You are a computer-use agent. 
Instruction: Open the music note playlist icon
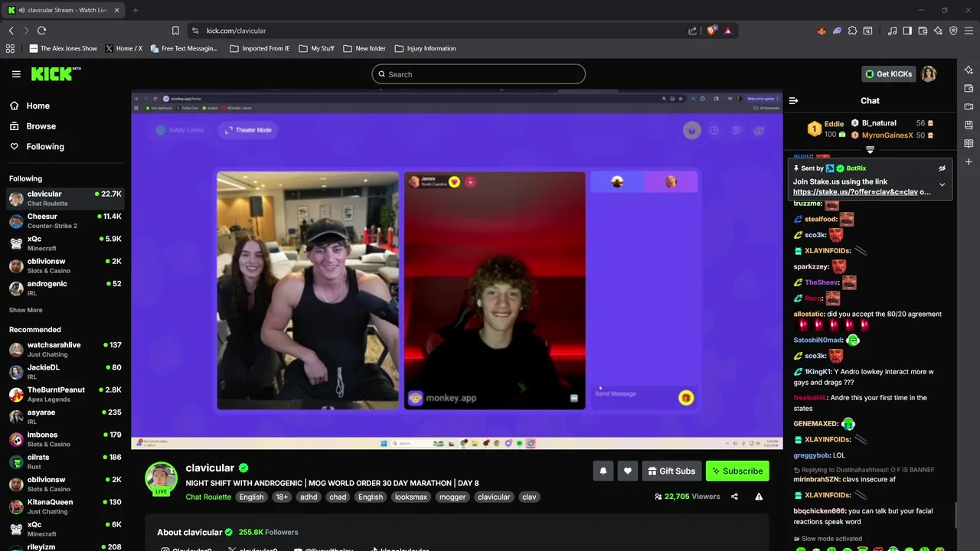(892, 31)
